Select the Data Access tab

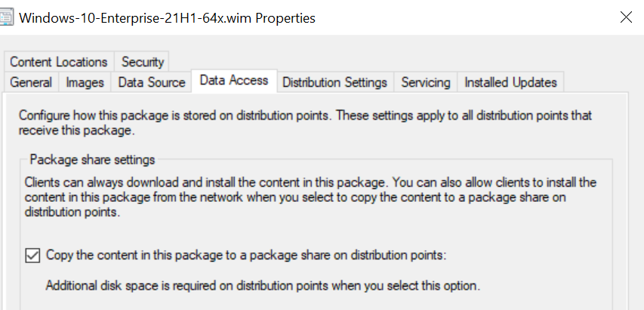click(234, 81)
